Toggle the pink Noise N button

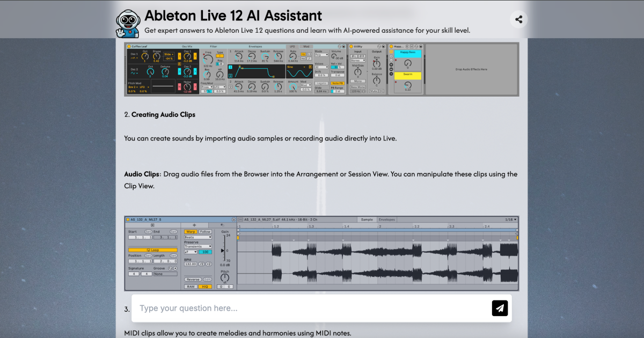(x=179, y=86)
